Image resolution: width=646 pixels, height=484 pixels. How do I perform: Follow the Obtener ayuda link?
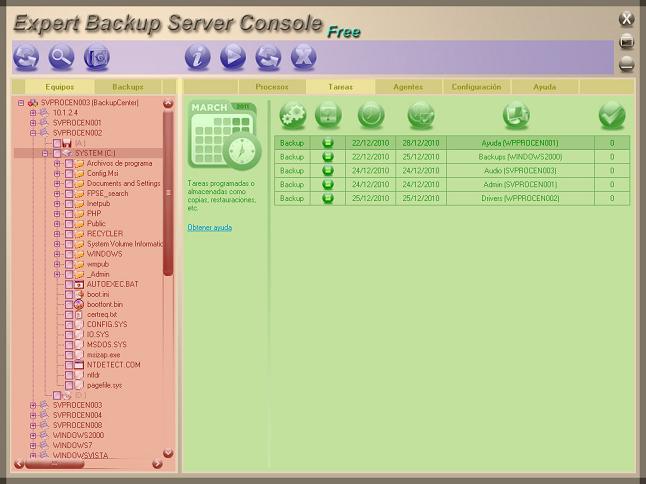pos(210,228)
